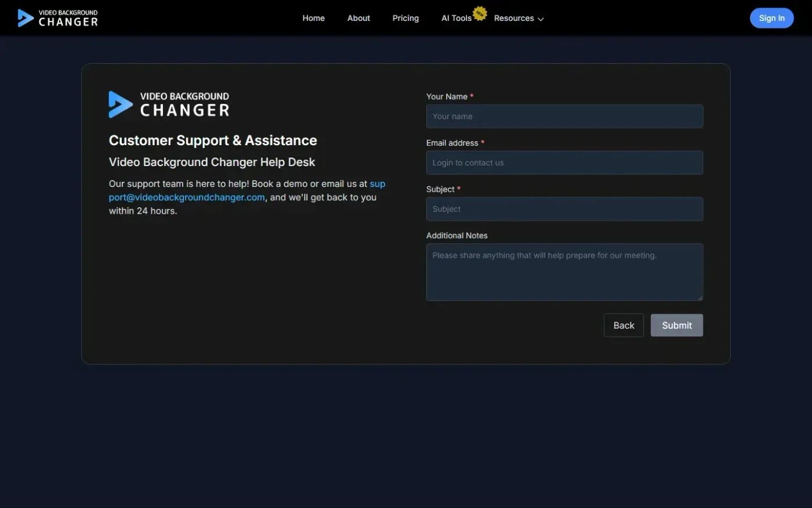Screen dimensions: 812x508
Task: Click the Additional Notes text area
Action: (564, 272)
